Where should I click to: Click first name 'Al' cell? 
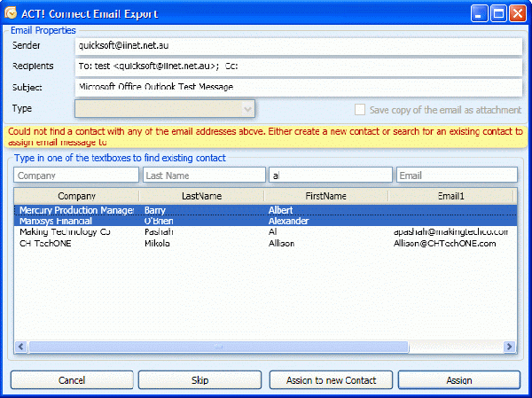(272, 232)
